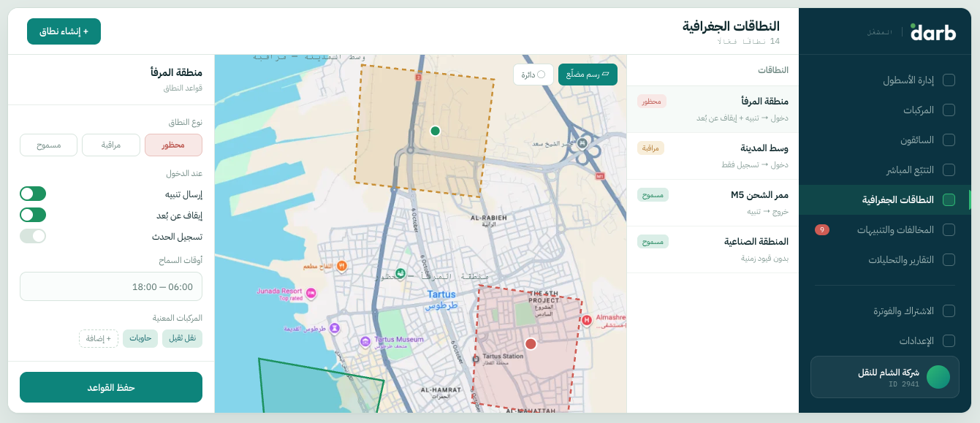The width and height of the screenshot is (980, 423).
Task: Click the خروج ← تنبيه rule text
Action: [x=767, y=212]
